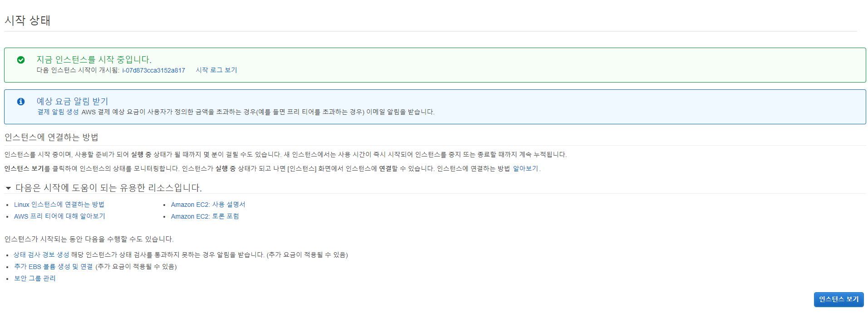Click the 다음은 시작에 도움이 되는 유용한 리소스입니다 heading text
Image resolution: width=868 pixels, height=318 pixels.
click(x=108, y=188)
